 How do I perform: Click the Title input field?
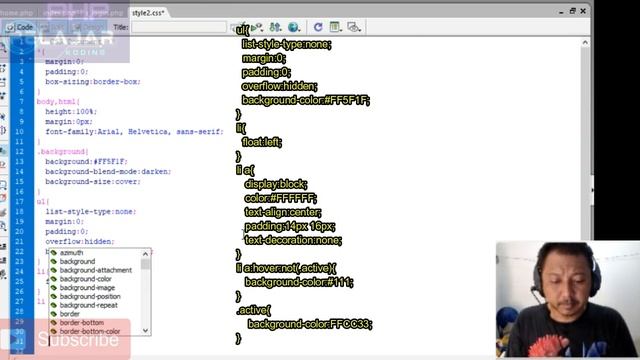tap(178, 27)
